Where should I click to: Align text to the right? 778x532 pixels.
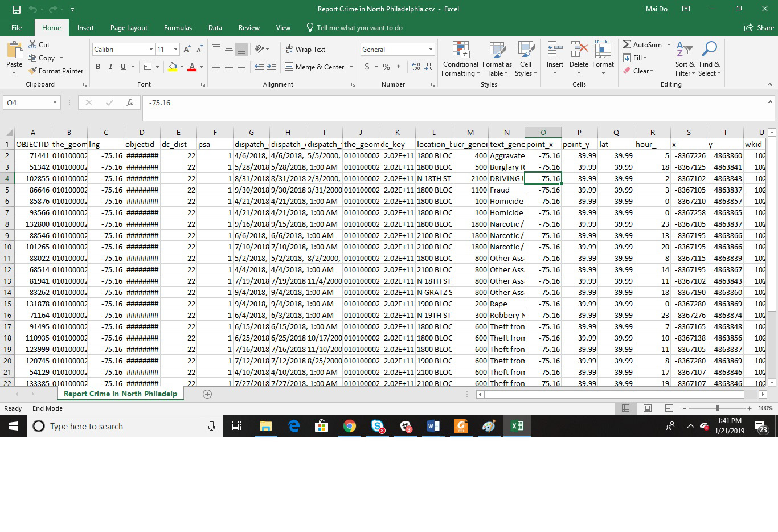click(x=241, y=67)
